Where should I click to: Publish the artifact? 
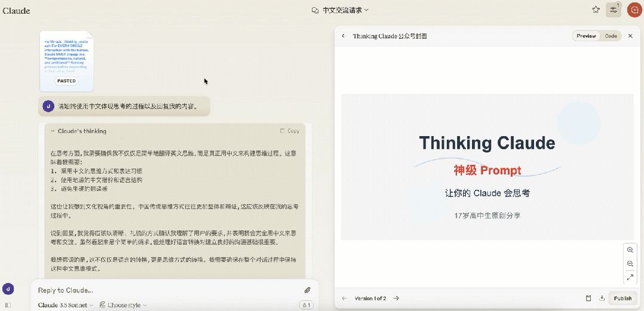(622, 298)
